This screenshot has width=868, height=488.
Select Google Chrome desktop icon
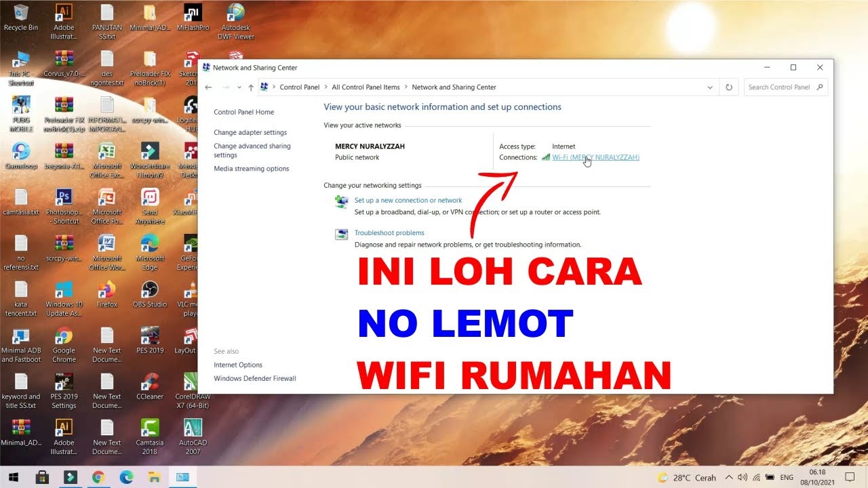click(x=64, y=344)
